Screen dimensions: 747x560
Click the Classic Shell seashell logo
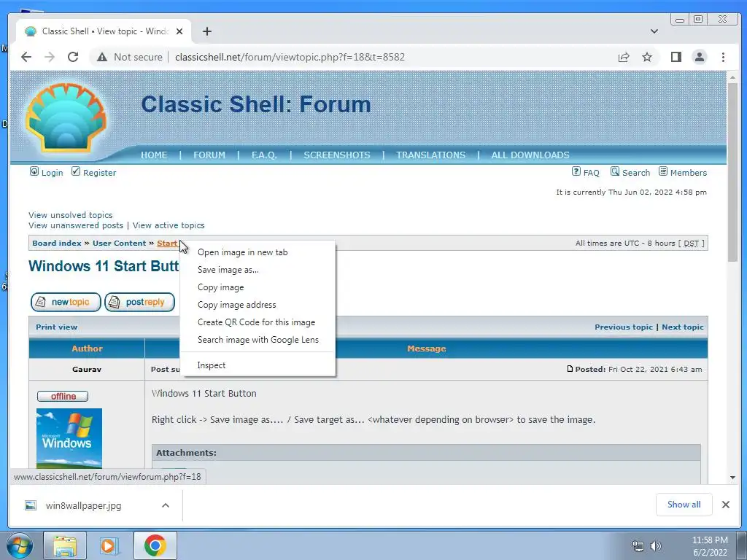(x=66, y=118)
